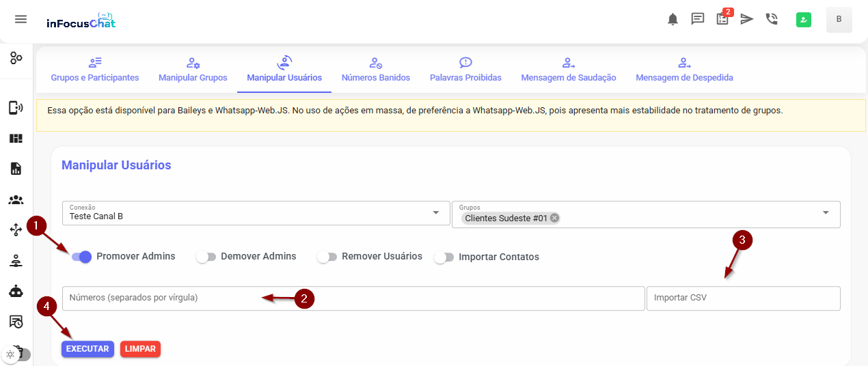Click the notifications bell icon

coord(673,19)
